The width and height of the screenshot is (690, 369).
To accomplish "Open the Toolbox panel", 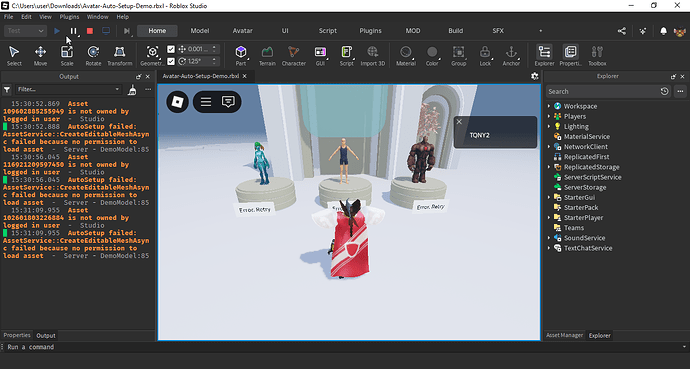I will coord(597,55).
